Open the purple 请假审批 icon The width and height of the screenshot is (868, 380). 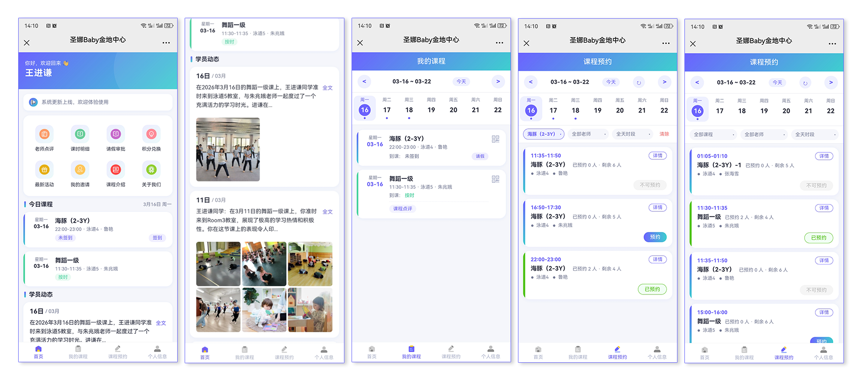click(116, 134)
